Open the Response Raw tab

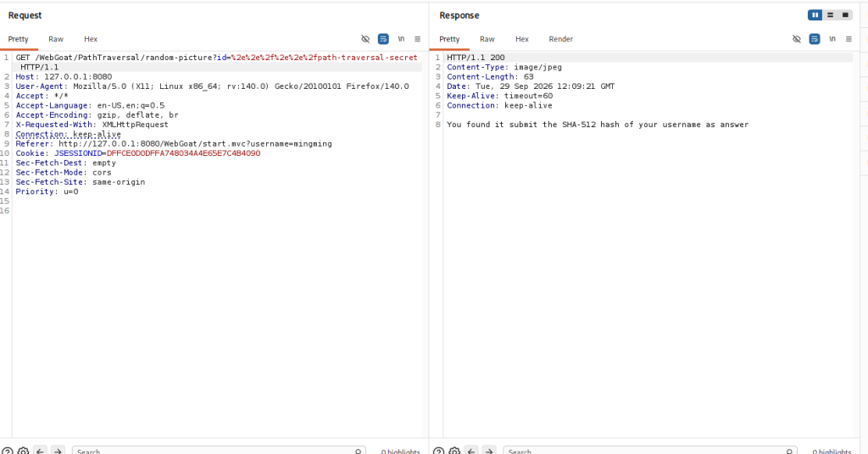point(487,39)
